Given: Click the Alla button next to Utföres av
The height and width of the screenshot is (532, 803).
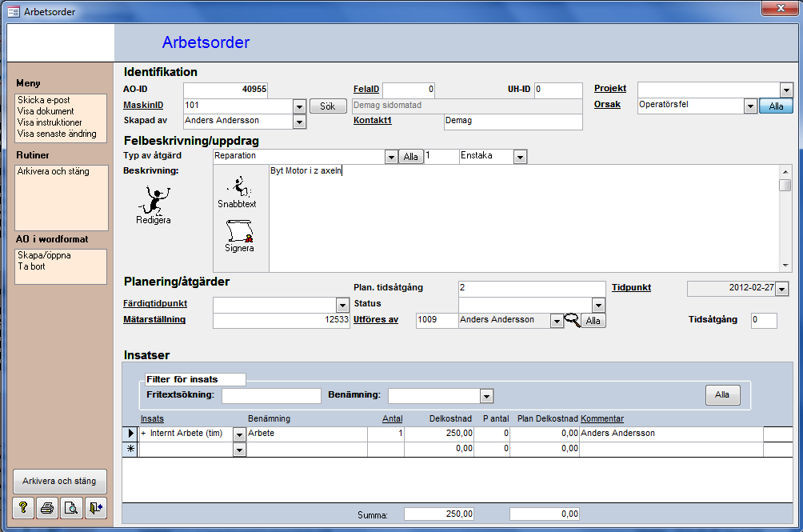Looking at the screenshot, I should pos(593,321).
